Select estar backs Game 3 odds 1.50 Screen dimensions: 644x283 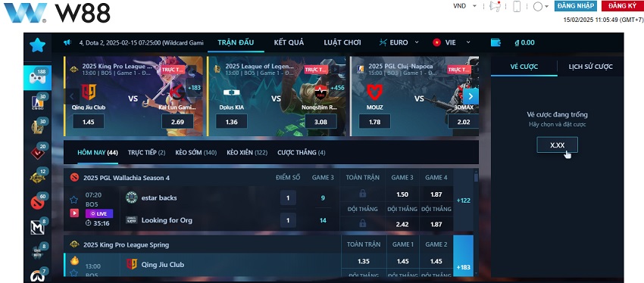(x=402, y=194)
